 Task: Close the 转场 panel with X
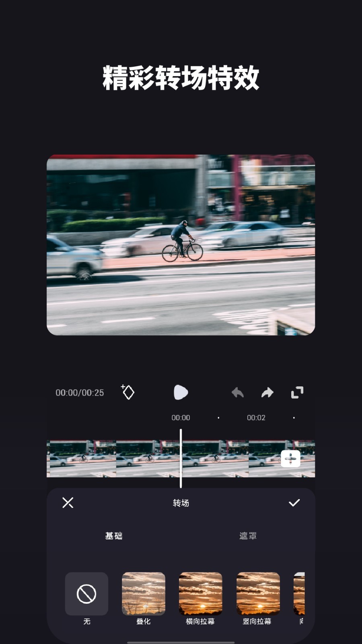(68, 502)
